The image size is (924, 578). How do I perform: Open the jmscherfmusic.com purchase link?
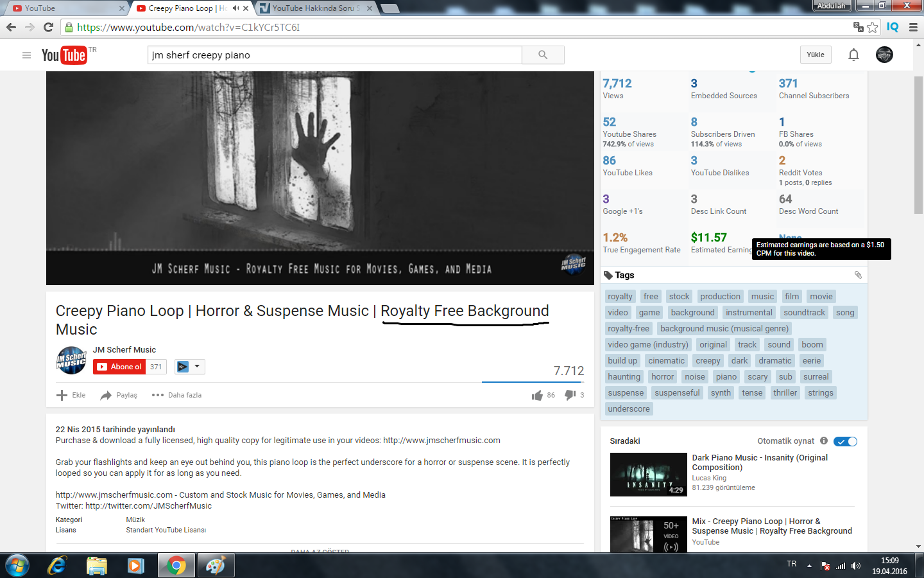[441, 441]
